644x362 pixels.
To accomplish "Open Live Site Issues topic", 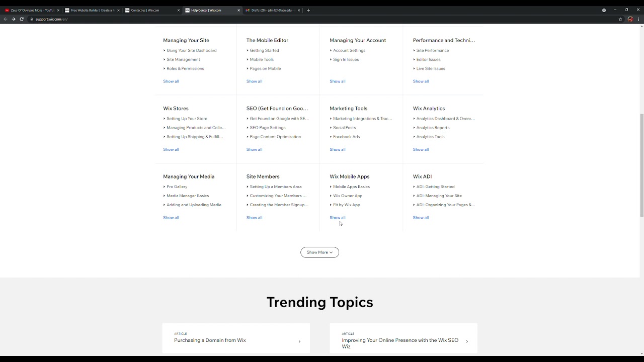I will tap(431, 68).
